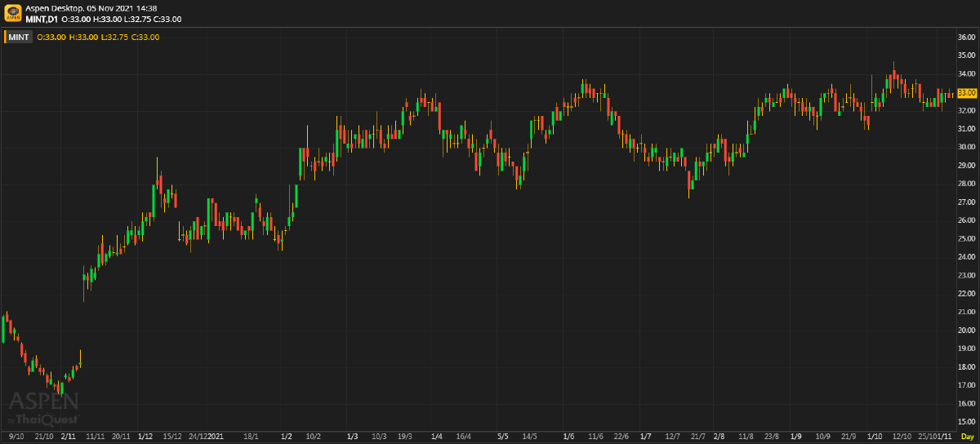Click the 1/6 date axis label
Image resolution: width=980 pixels, height=444 pixels.
pos(568,437)
